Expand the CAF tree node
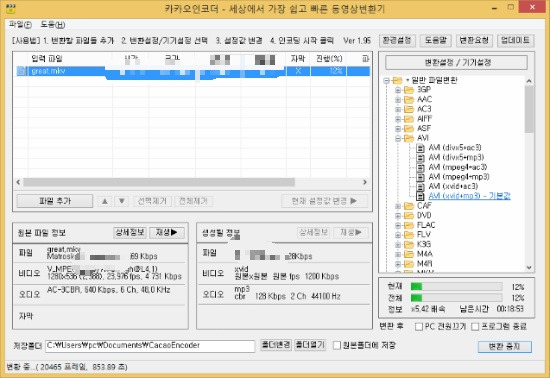Image resolution: width=550 pixels, height=378 pixels. (x=398, y=206)
